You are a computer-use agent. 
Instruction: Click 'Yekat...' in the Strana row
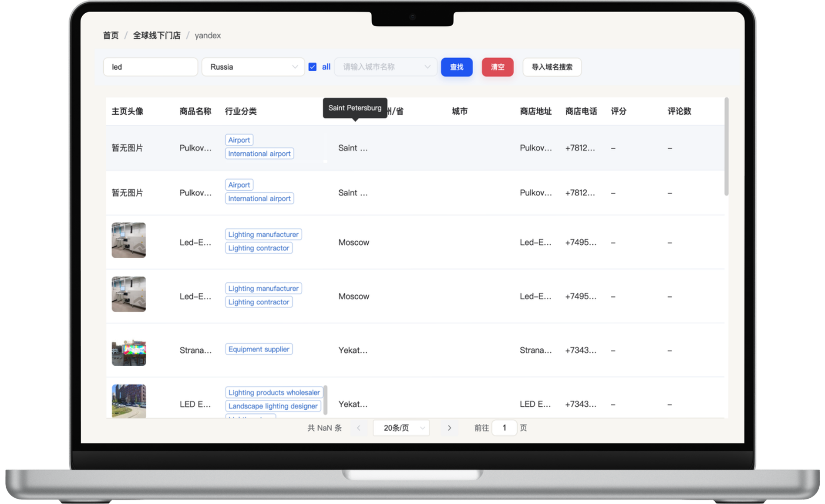click(x=353, y=350)
